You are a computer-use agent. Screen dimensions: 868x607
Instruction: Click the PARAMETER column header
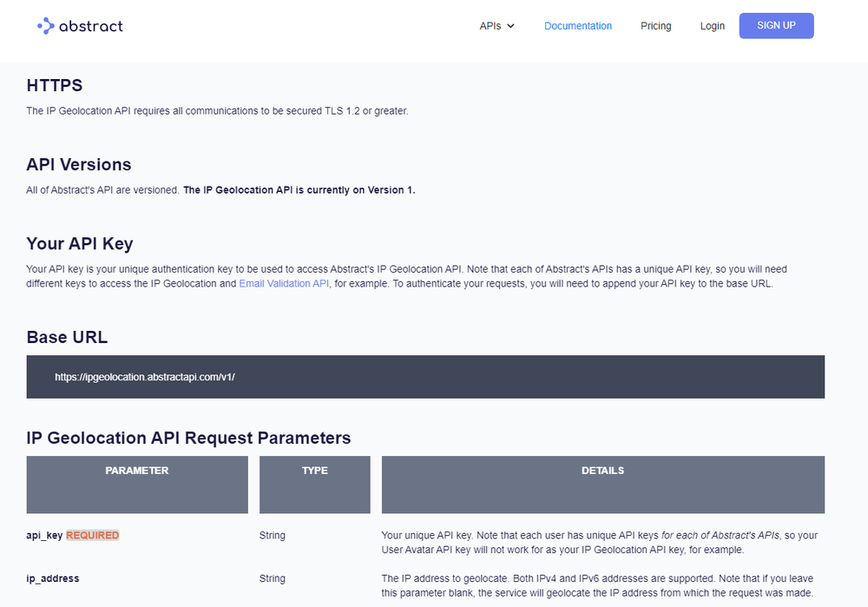[x=137, y=485]
